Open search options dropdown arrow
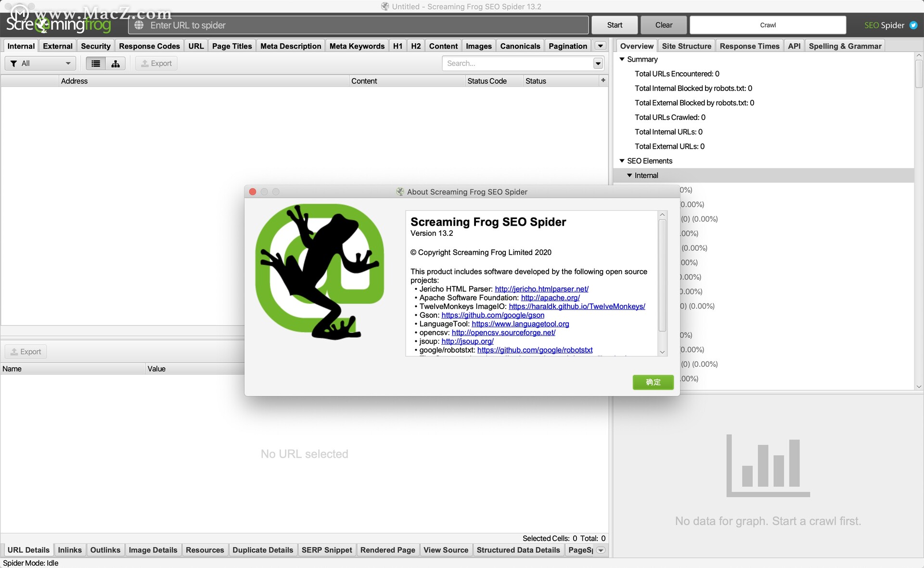This screenshot has height=568, width=924. [x=598, y=64]
